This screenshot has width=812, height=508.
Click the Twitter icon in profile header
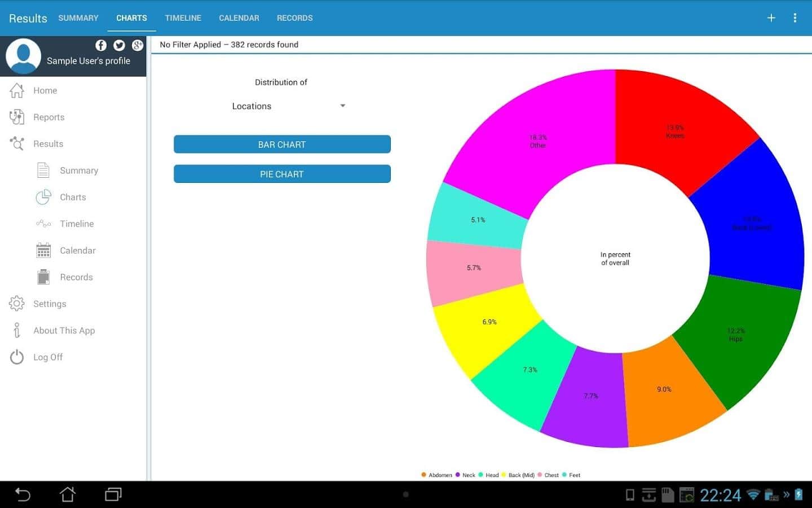point(119,45)
